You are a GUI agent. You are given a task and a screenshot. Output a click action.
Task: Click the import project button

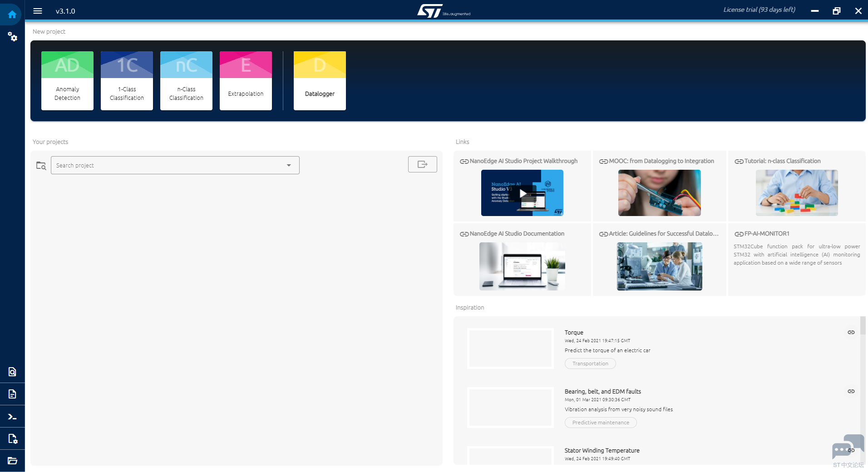[422, 164]
